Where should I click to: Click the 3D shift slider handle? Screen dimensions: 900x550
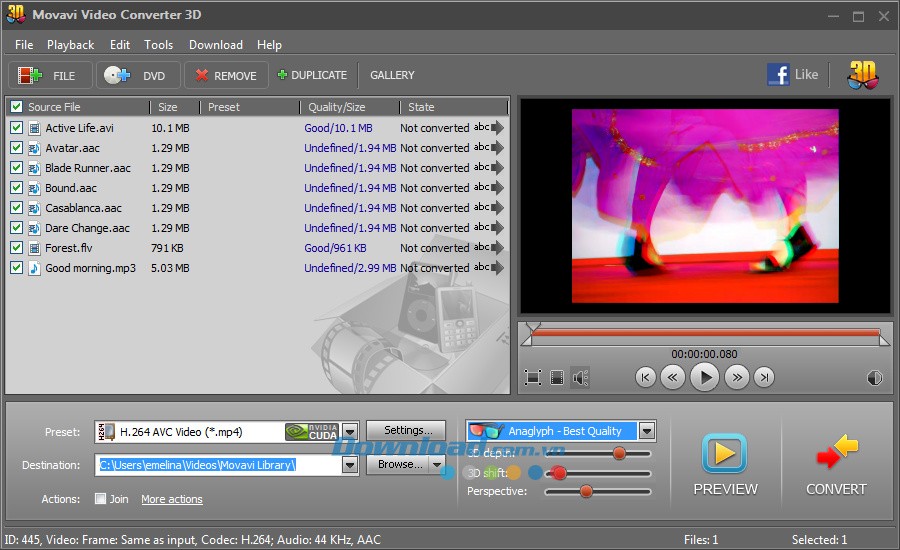coord(559,473)
